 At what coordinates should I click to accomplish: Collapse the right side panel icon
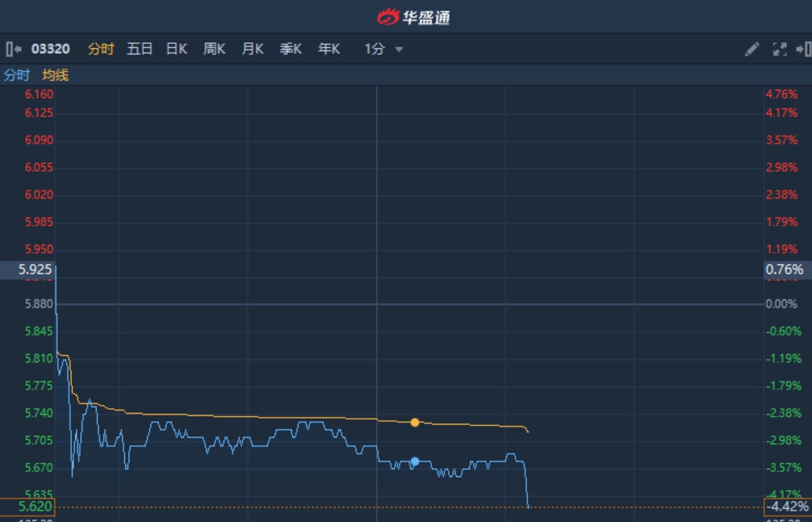click(x=803, y=50)
